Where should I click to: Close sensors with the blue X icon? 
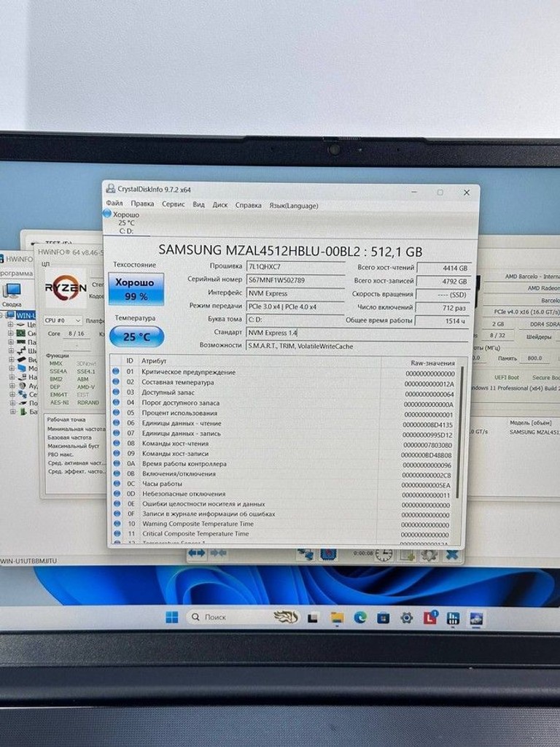[452, 555]
